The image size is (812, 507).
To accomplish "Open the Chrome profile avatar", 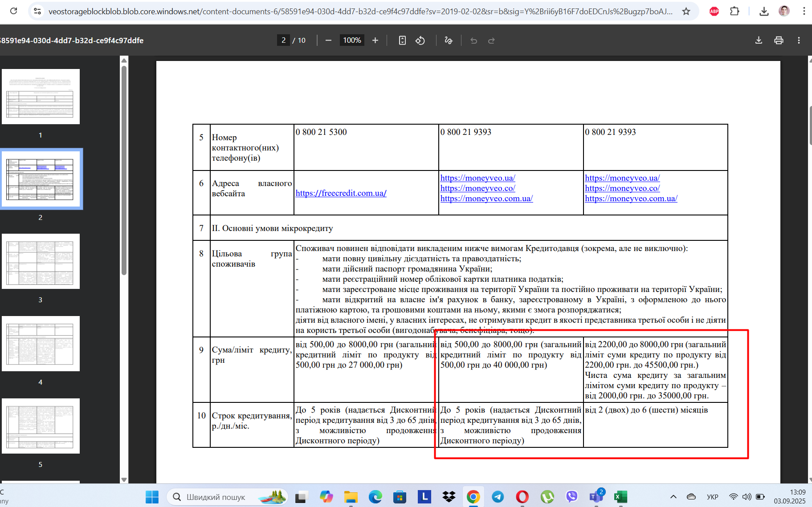I will 784,11.
